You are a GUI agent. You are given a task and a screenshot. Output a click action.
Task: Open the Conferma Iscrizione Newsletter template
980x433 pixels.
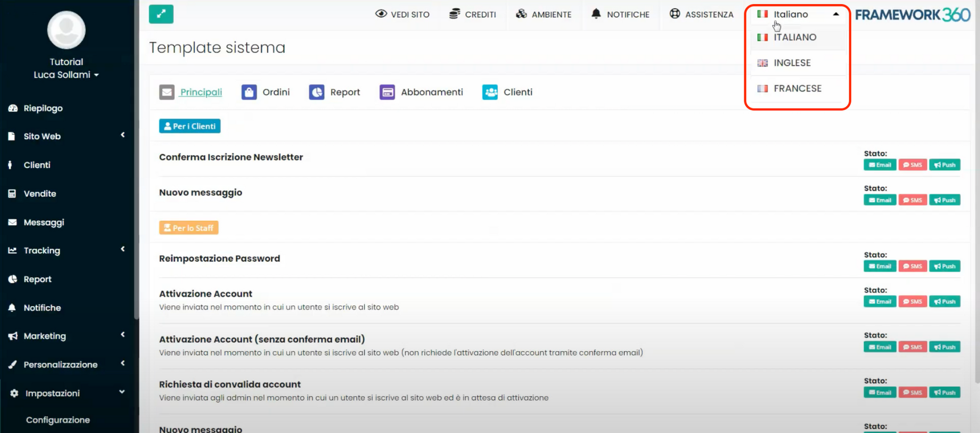click(x=231, y=157)
